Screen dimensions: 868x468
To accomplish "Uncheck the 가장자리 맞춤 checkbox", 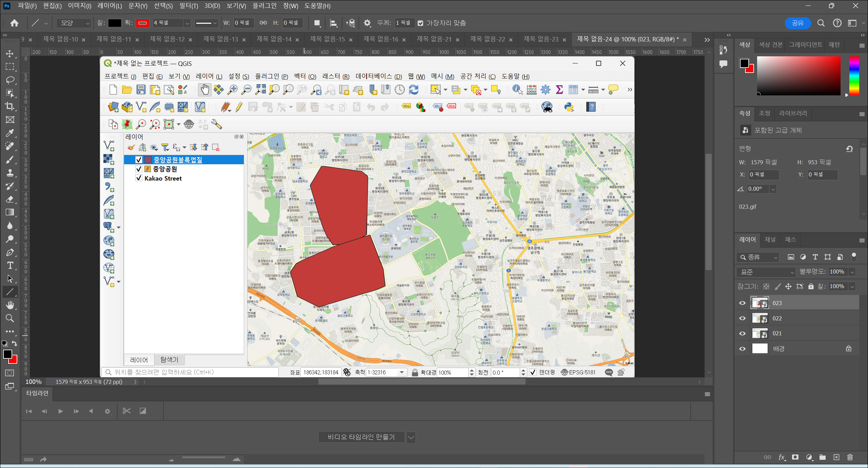I will [x=420, y=23].
